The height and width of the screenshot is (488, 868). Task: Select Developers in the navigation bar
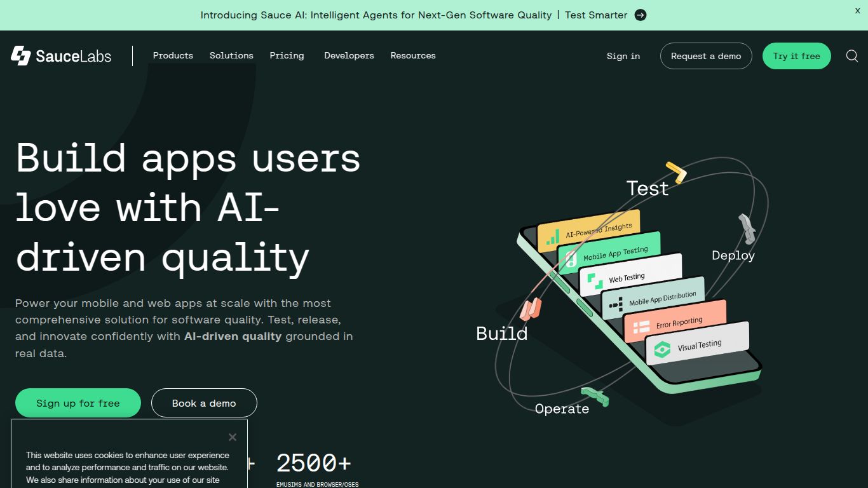[x=348, y=56]
